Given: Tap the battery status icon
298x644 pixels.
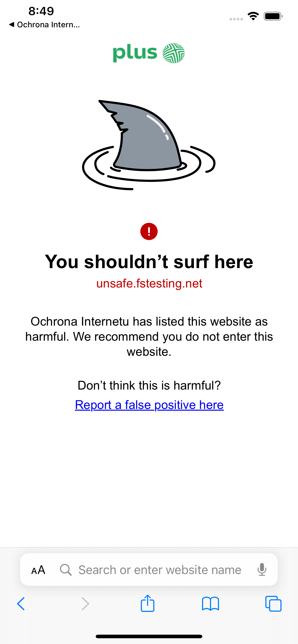Looking at the screenshot, I should pos(273,16).
